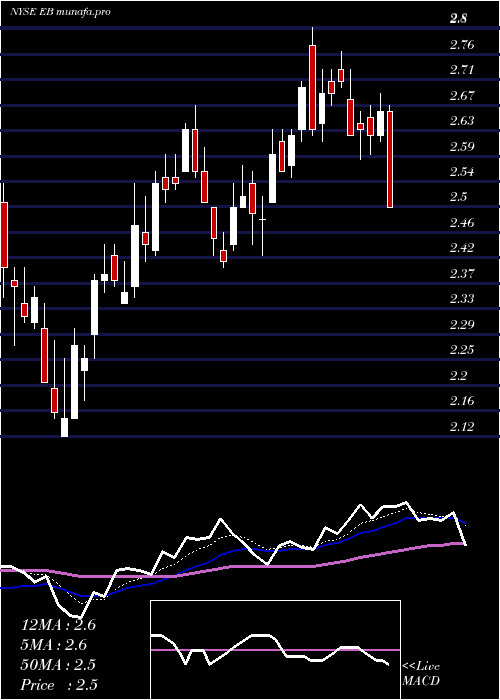Click the 2.12 price axis label
The height and width of the screenshot is (700, 500).
[x=462, y=427]
